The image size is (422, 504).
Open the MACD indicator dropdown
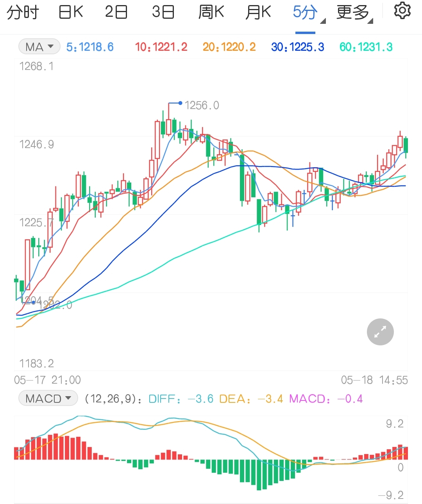coord(48,399)
